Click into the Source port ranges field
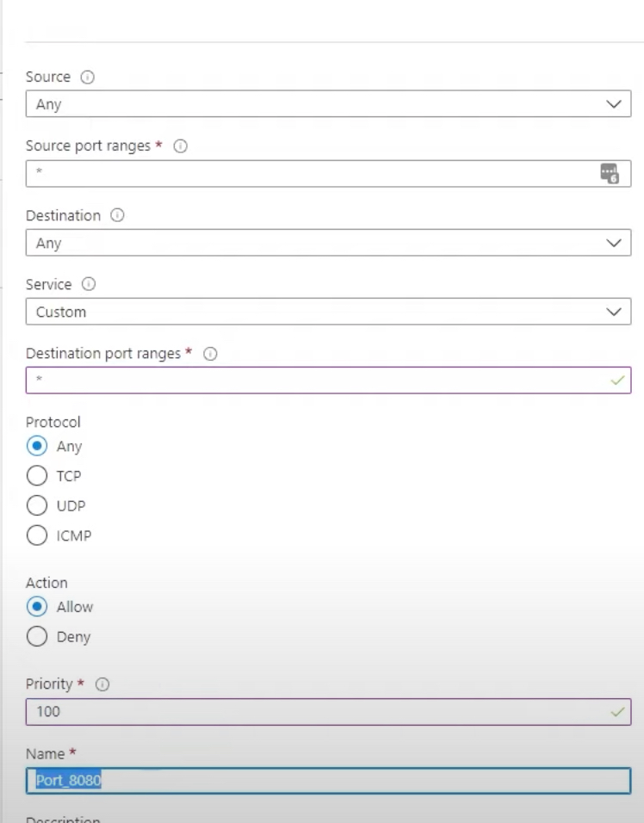The width and height of the screenshot is (644, 823). pos(310,174)
